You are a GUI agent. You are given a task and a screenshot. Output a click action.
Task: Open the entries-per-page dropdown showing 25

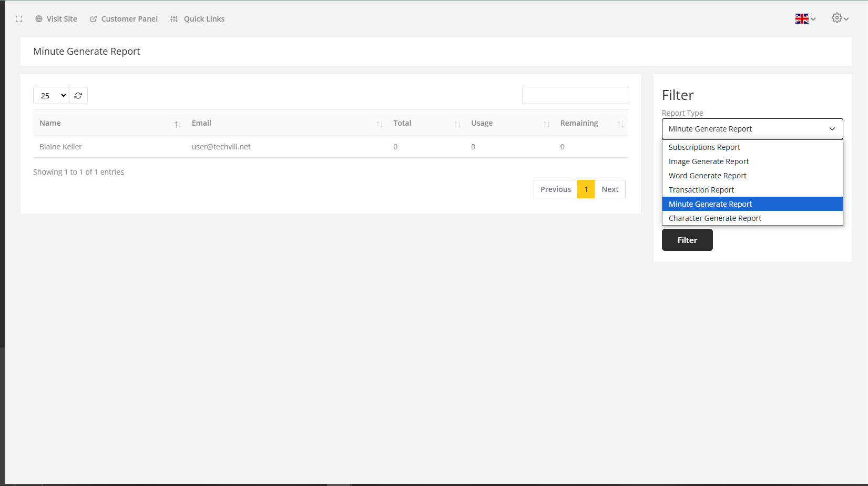pos(51,96)
